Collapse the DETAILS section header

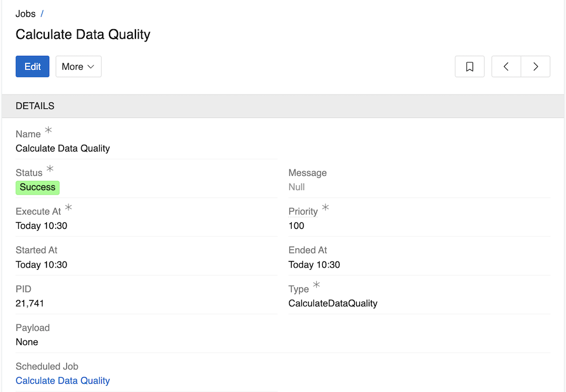coord(35,106)
